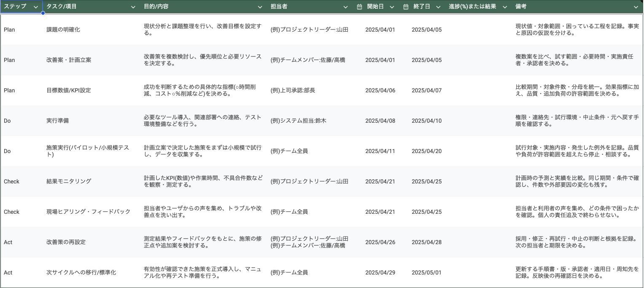
Task: Select the 改善案・計画立案 task cell
Action: coord(91,60)
